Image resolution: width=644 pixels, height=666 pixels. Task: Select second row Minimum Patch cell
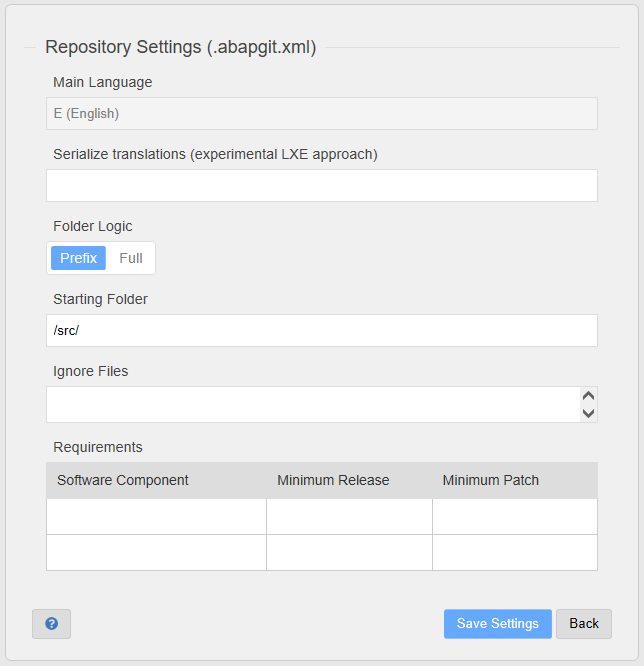(515, 553)
